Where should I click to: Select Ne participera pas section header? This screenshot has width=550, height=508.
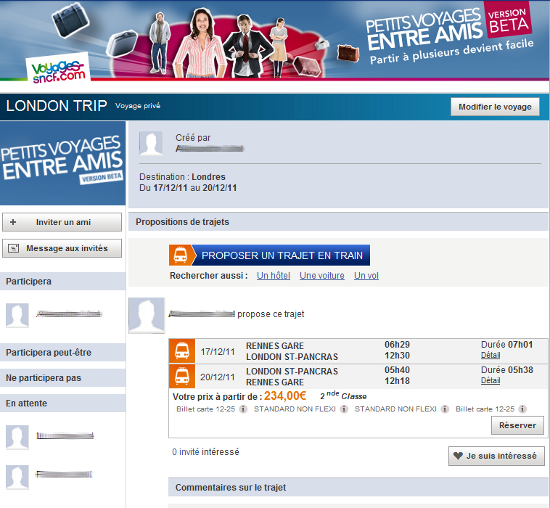(63, 378)
